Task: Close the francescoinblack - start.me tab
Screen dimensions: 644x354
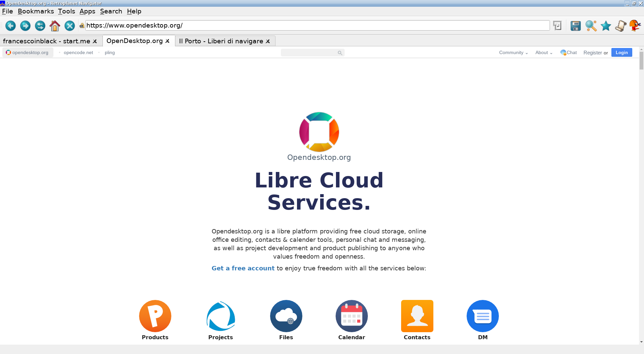Action: point(95,41)
